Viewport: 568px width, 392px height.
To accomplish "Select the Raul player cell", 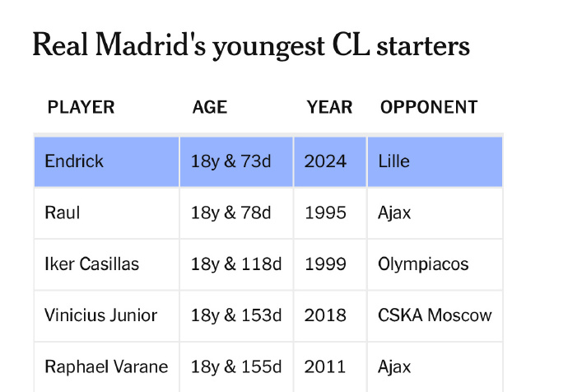I will point(107,213).
